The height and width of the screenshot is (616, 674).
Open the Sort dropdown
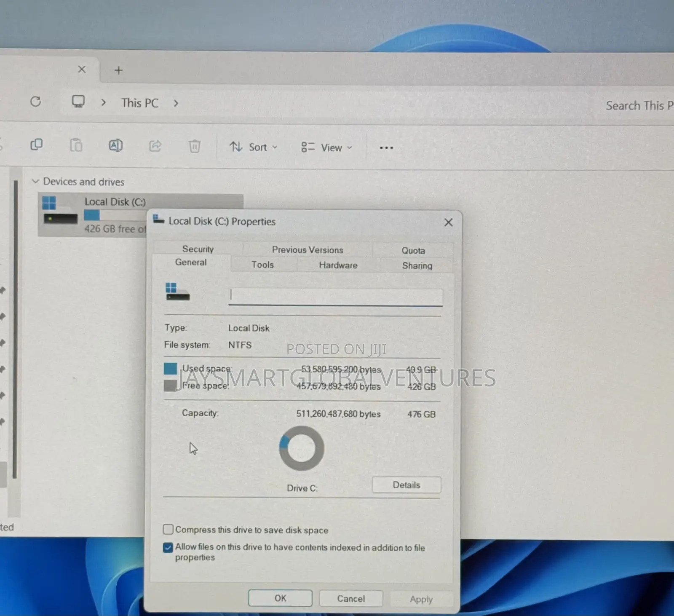[253, 147]
